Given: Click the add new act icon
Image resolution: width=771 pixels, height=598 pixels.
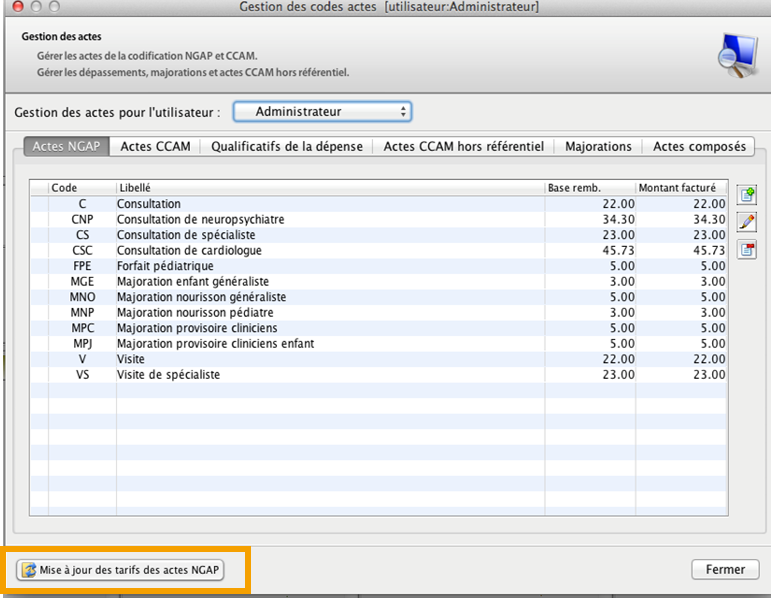Looking at the screenshot, I should coord(746,195).
